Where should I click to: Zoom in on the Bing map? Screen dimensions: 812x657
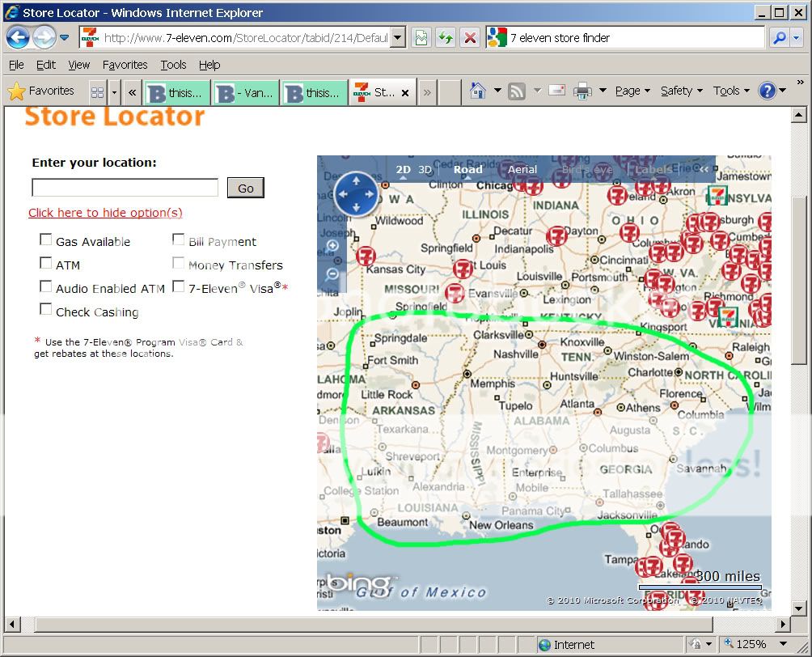coord(332,246)
